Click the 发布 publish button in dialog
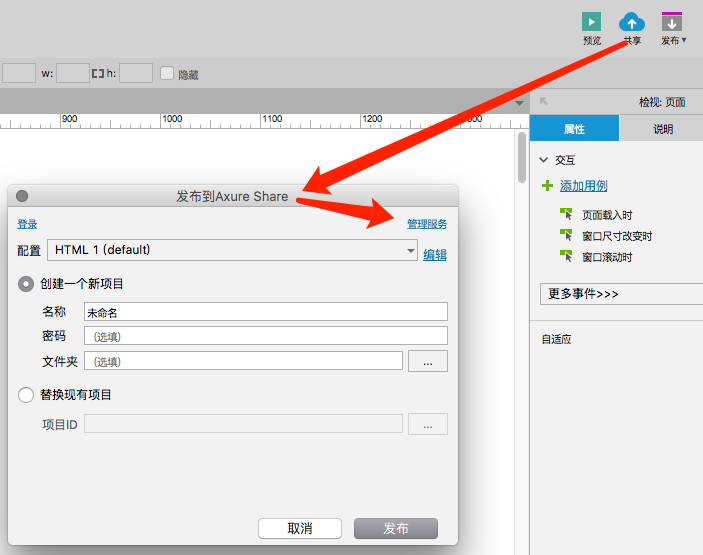Image resolution: width=703 pixels, height=555 pixels. [396, 529]
